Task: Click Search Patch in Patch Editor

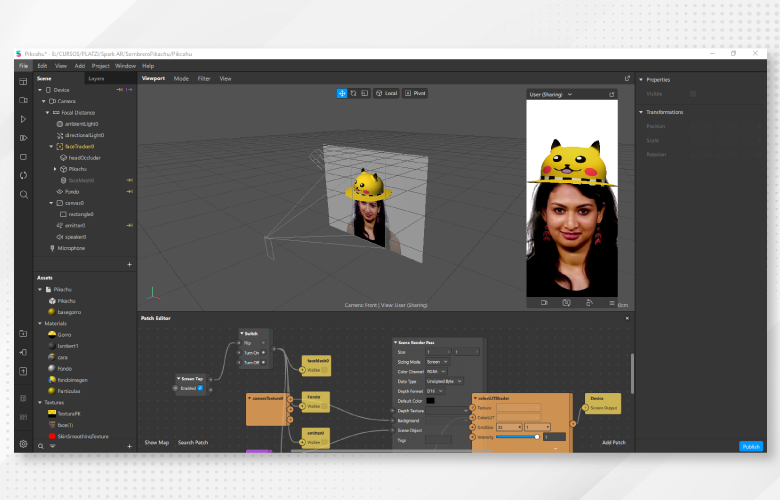Action: tap(193, 442)
